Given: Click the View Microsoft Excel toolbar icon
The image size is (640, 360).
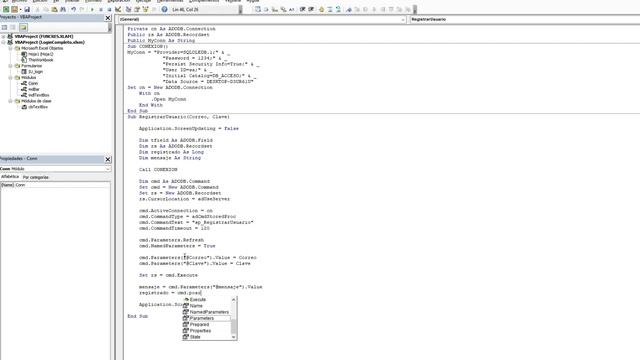Looking at the screenshot, I should [6, 9].
